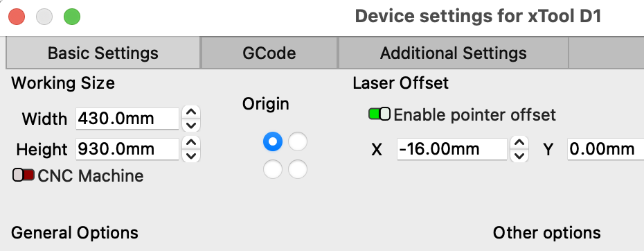Increase Height using the up stepper arrow
This screenshot has height=251, width=644.
[x=191, y=143]
